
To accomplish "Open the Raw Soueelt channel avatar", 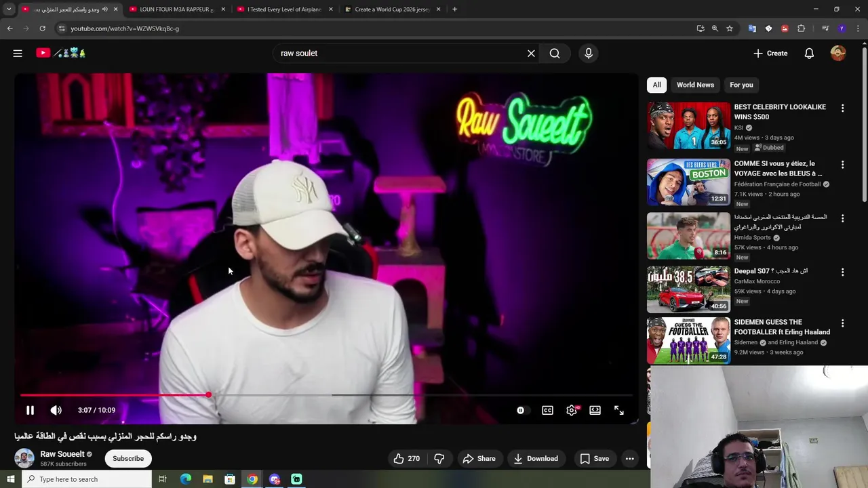I will click(24, 458).
